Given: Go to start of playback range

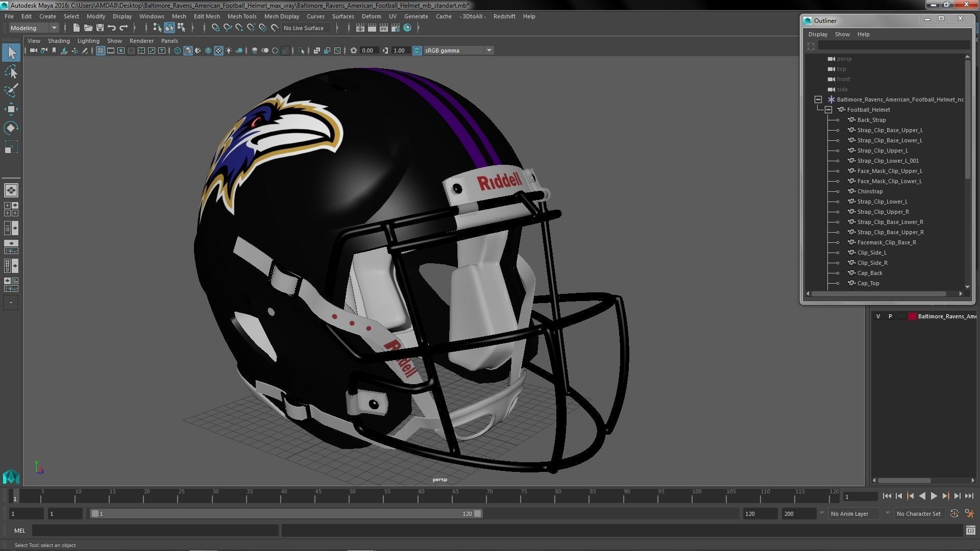Looking at the screenshot, I should [887, 496].
